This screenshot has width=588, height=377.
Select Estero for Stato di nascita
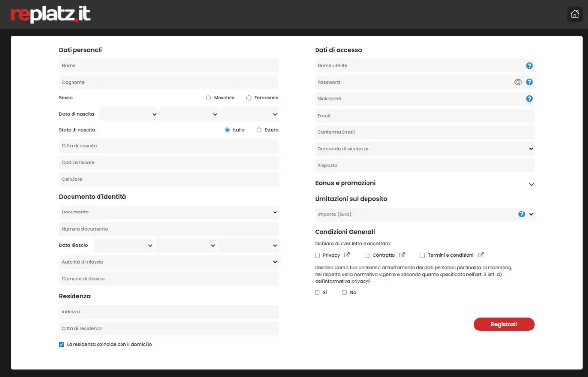tap(259, 130)
